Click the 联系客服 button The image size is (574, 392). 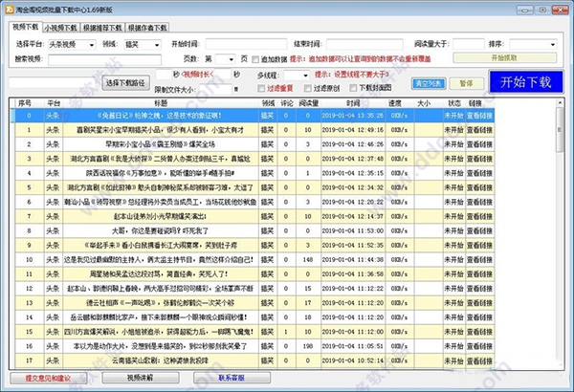tap(232, 378)
